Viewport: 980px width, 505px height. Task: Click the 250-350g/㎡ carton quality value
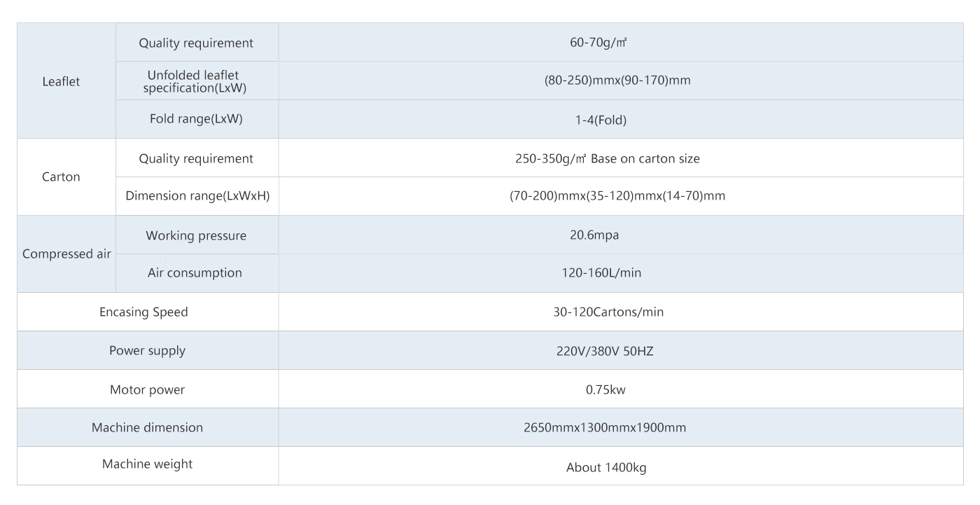(x=607, y=158)
